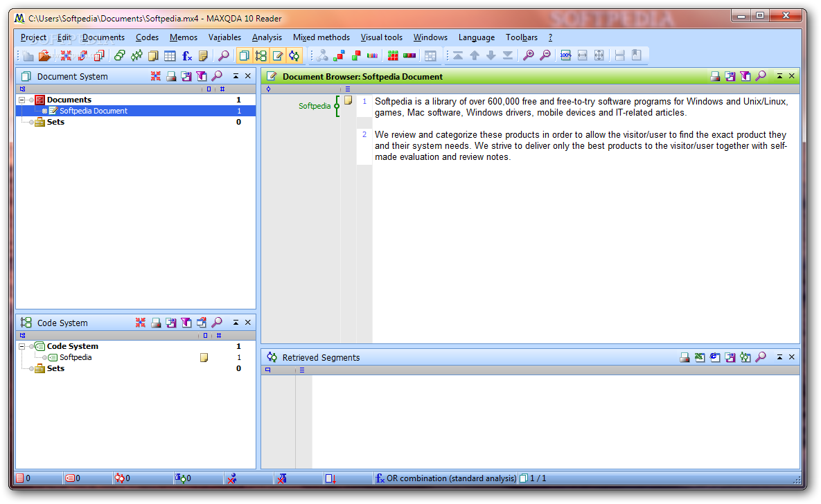This screenshot has height=504, width=821.
Task: Close the Document System panel
Action: click(x=248, y=76)
